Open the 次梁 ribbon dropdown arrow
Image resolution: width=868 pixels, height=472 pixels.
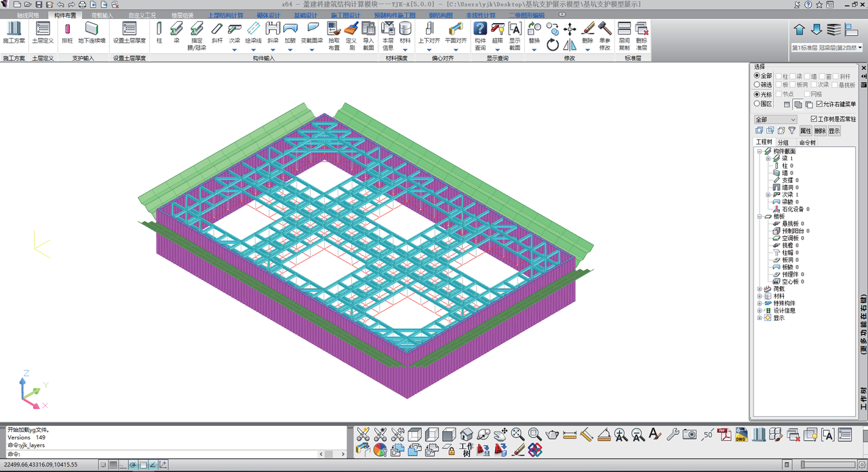(x=235, y=49)
